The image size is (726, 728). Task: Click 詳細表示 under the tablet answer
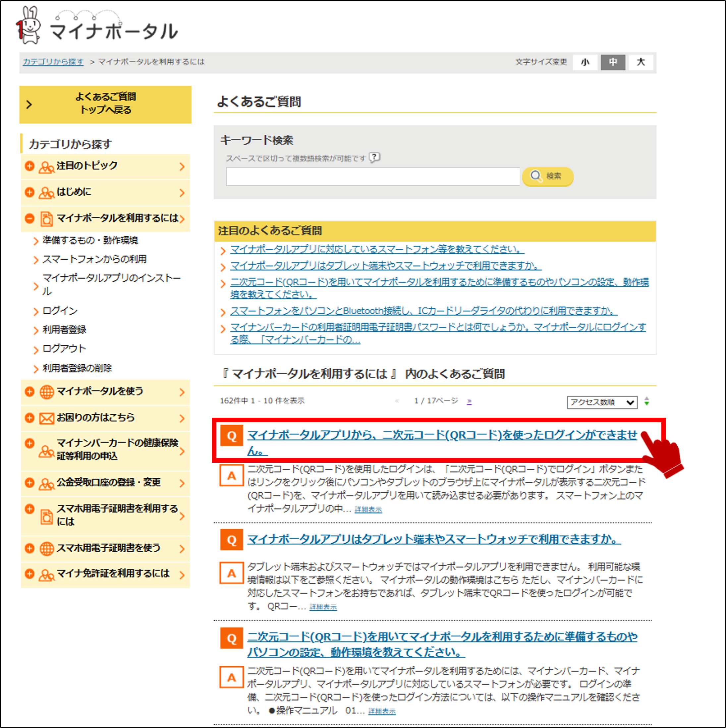click(x=323, y=607)
